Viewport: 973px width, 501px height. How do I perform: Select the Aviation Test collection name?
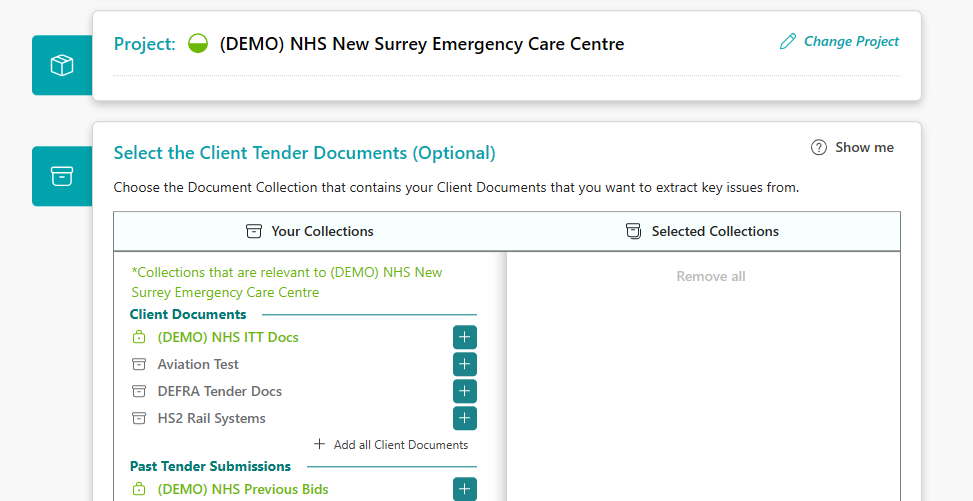pos(198,364)
